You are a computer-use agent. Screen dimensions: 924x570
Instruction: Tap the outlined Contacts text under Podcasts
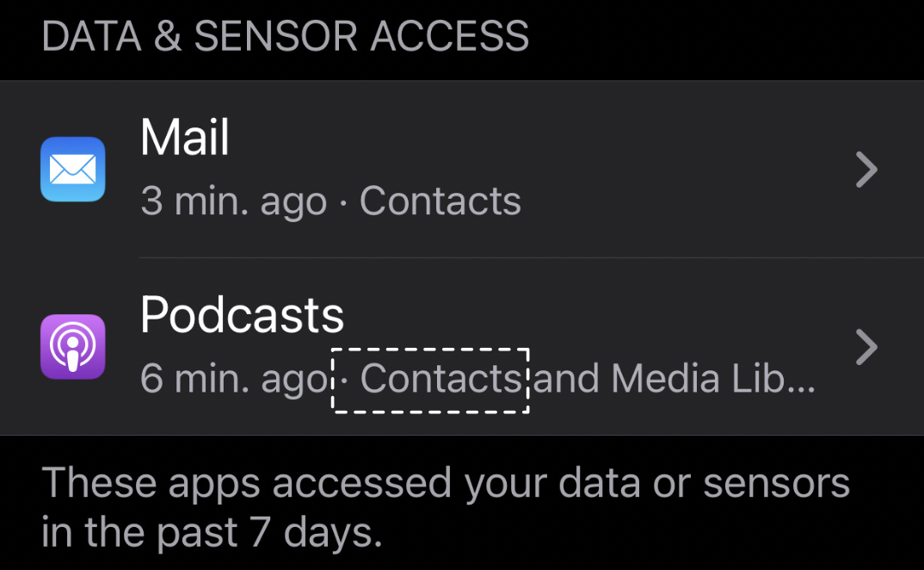(x=440, y=379)
